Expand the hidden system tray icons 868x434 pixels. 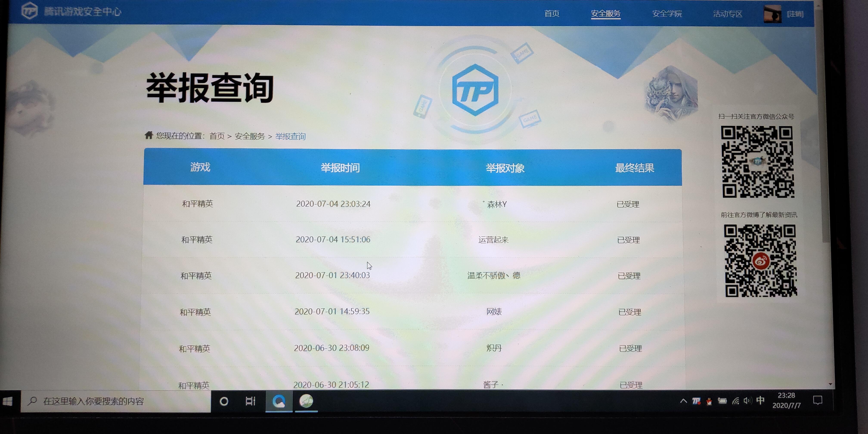pos(683,401)
